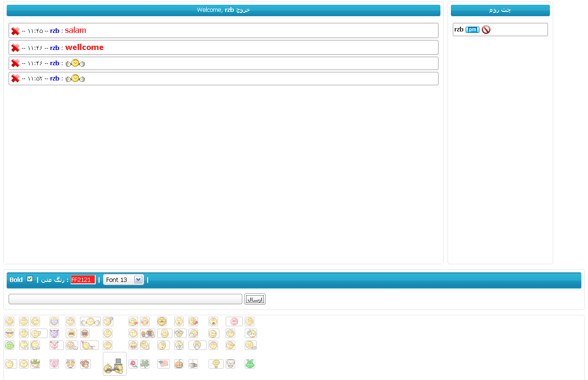This screenshot has width=588, height=380.
Task: Insert the winking emoticon
Action: [x=35, y=321]
